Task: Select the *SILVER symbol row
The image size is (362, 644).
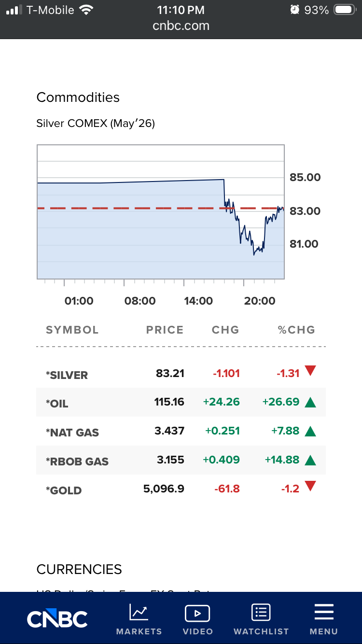Action: 67,375
